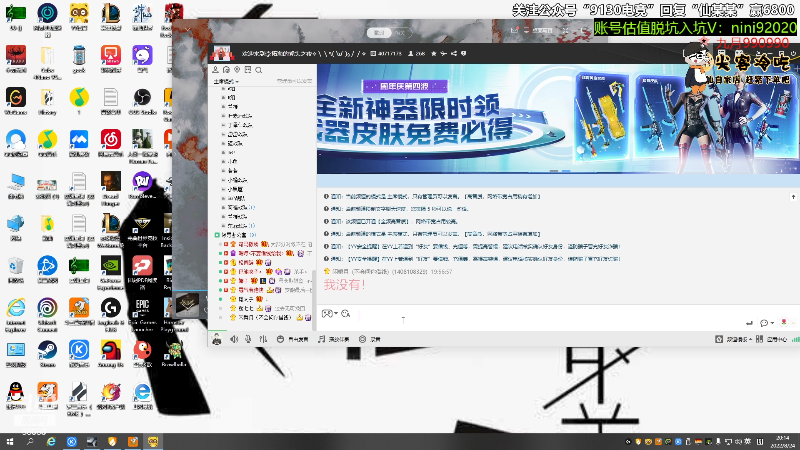Image resolution: width=800 pixels, height=450 pixels.
Task: Expand the third subchannel in the channel tree
Action: click(223, 107)
